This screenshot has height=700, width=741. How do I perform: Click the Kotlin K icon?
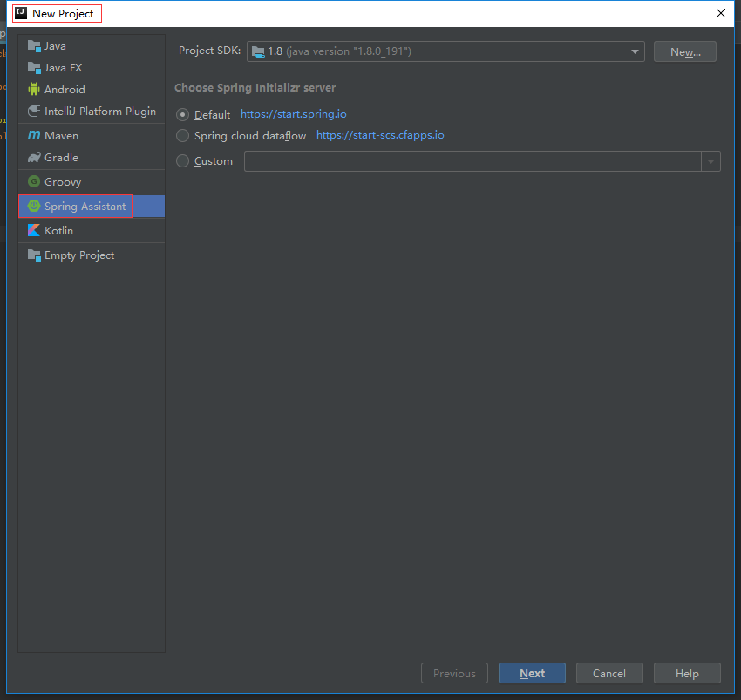[34, 230]
